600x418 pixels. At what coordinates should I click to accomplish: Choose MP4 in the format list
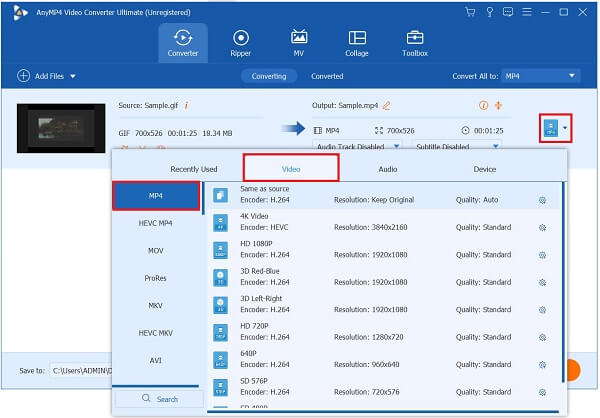coord(156,196)
